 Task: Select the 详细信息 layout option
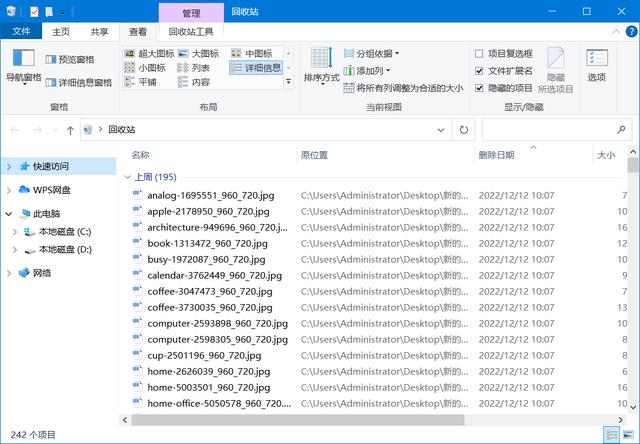[256, 68]
